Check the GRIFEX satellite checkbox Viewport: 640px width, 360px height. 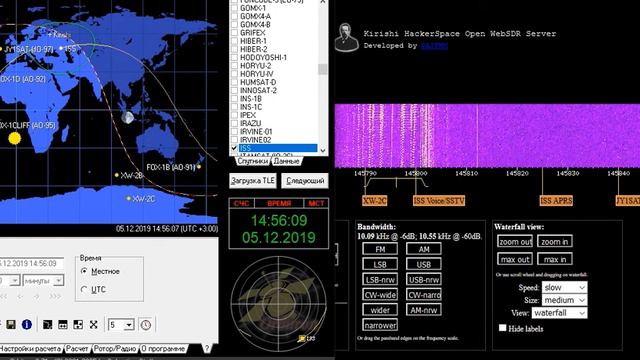coord(234,33)
